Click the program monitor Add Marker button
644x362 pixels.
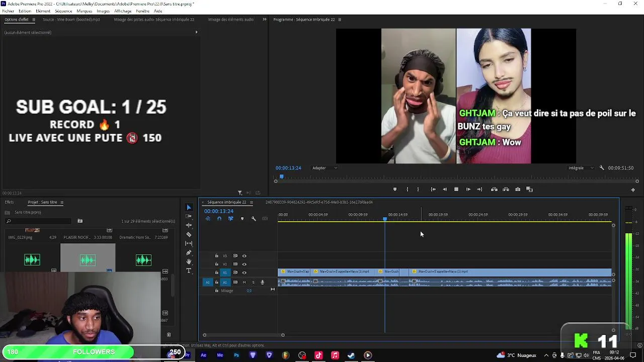394,190
